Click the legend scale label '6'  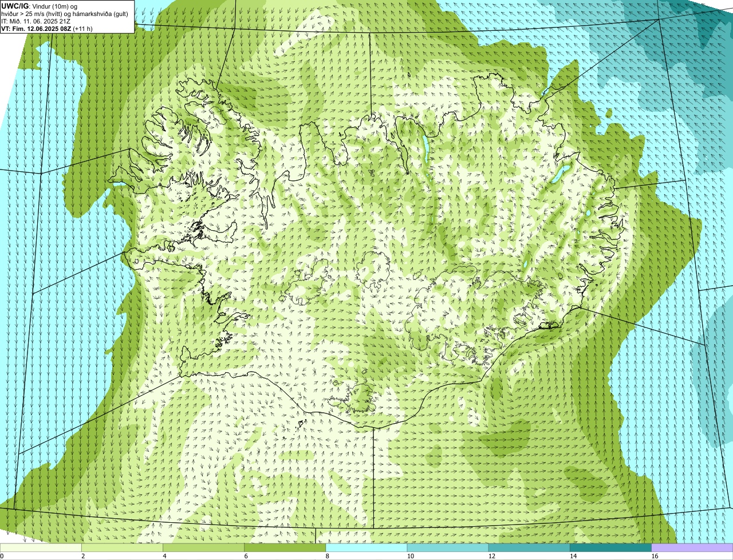(x=246, y=556)
